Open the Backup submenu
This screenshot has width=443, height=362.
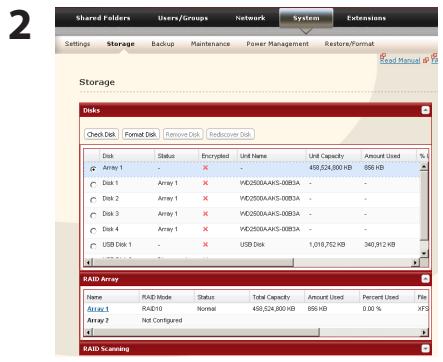coord(163,44)
